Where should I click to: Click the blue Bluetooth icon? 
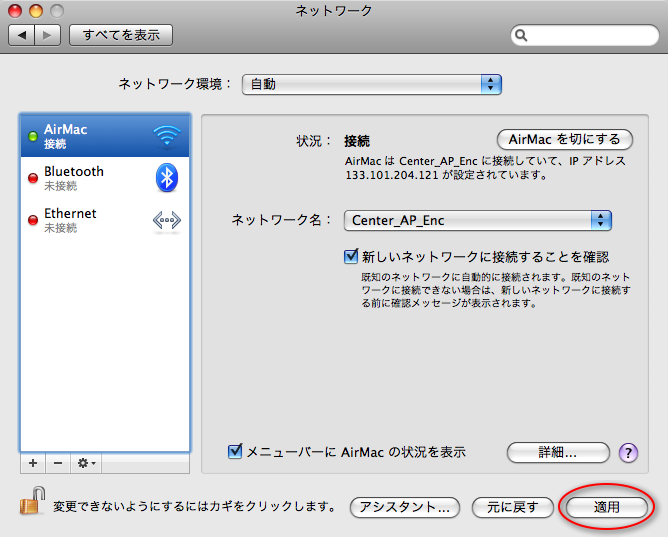click(167, 178)
